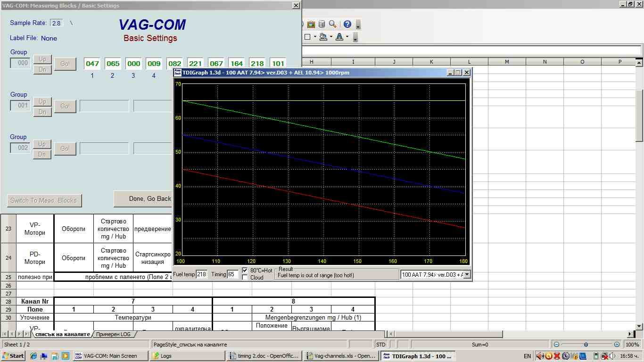Click the Group 000 number field
This screenshot has height=362, width=644.
click(x=20, y=63)
